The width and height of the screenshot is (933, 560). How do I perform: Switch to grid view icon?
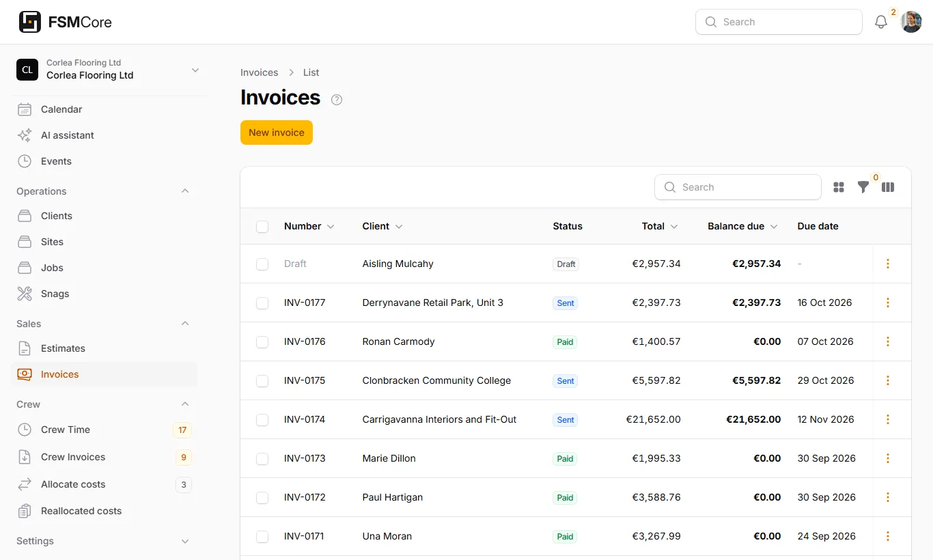[x=839, y=187]
